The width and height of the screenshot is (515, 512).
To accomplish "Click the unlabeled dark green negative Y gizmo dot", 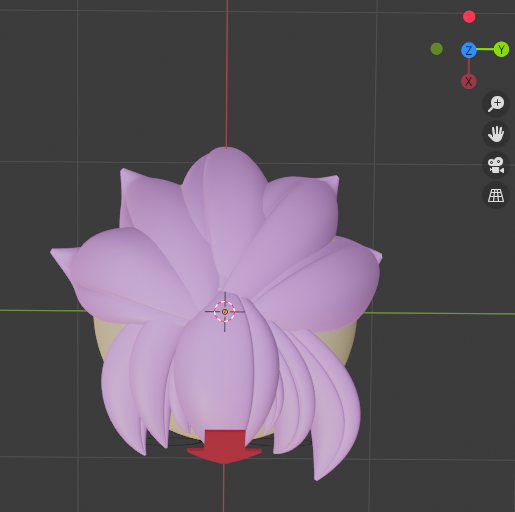I will click(x=437, y=49).
